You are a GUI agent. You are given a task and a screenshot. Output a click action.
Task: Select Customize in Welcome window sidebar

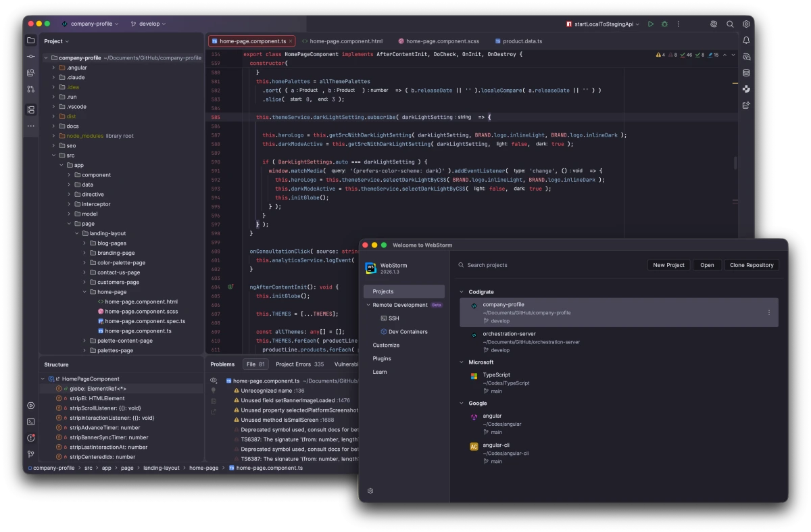tap(386, 345)
